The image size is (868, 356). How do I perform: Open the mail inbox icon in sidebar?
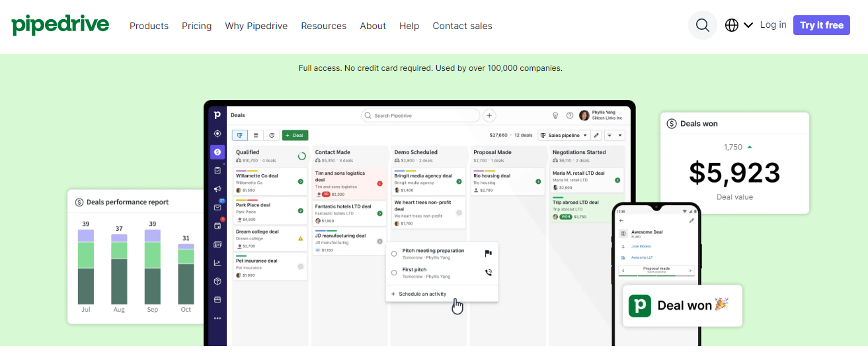pos(217,207)
